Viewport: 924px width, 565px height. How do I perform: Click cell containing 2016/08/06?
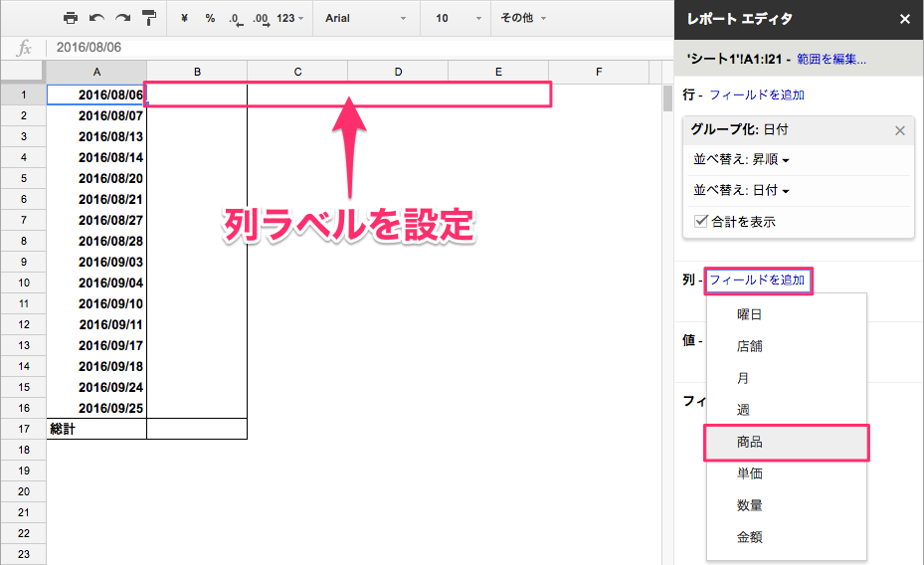coord(96,94)
